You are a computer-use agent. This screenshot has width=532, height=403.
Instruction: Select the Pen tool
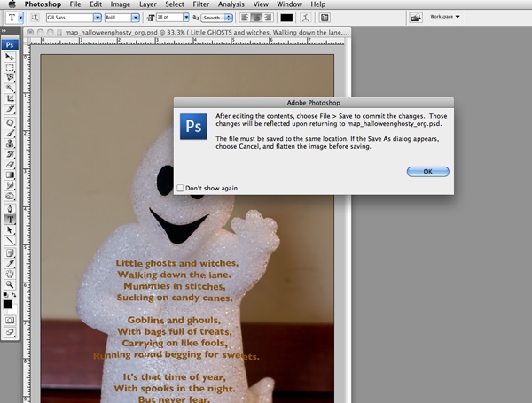pyautogui.click(x=10, y=209)
